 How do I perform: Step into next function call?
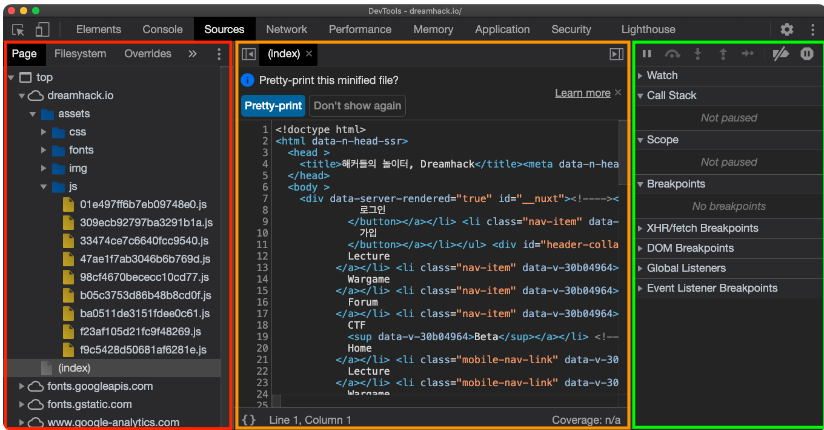point(698,54)
